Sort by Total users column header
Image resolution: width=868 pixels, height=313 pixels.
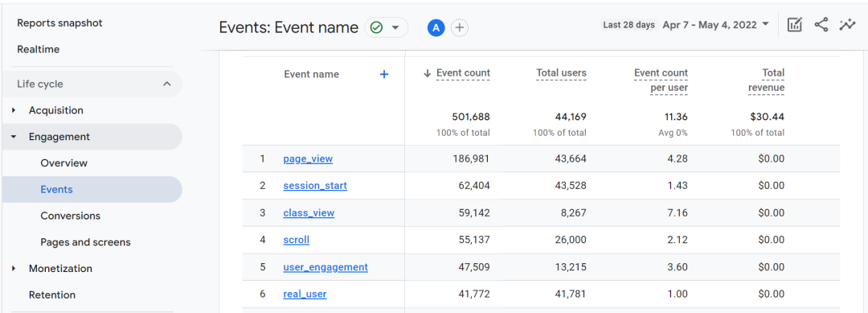click(561, 73)
